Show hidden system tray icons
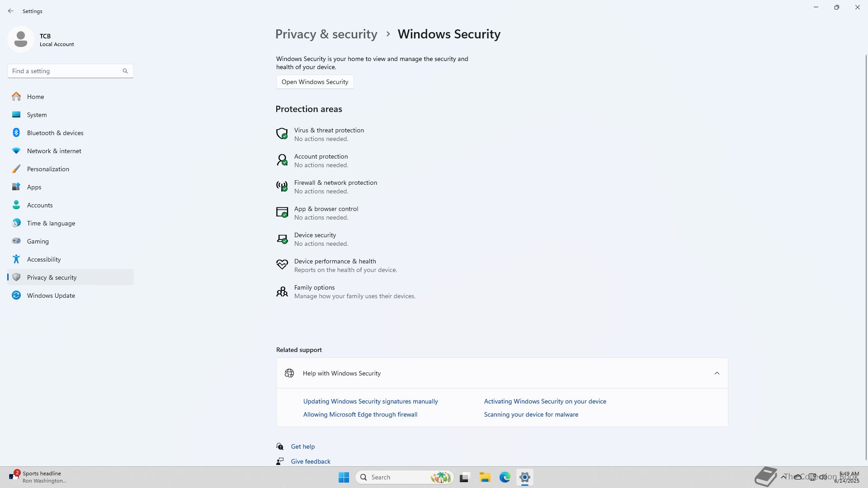868x488 pixels. pos(783,477)
